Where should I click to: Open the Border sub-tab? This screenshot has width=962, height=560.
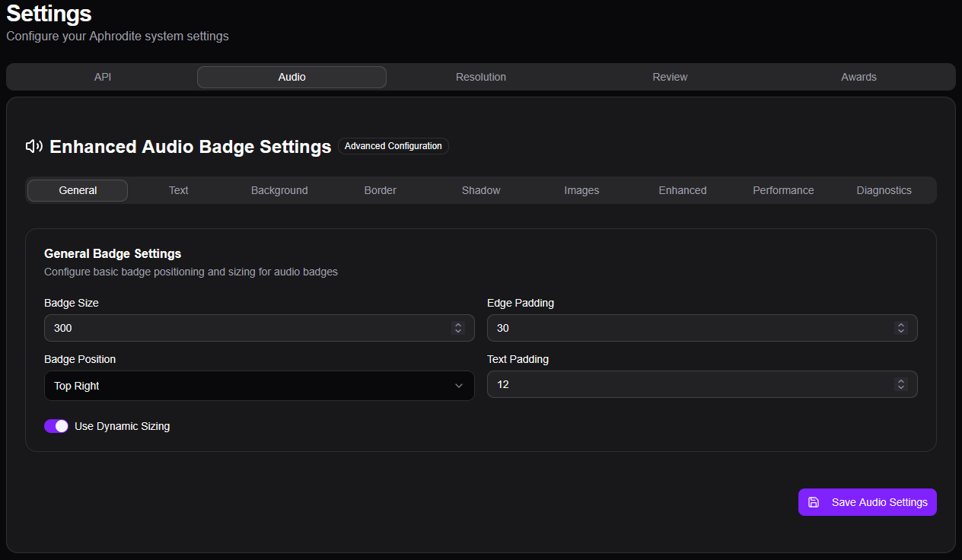pos(381,190)
